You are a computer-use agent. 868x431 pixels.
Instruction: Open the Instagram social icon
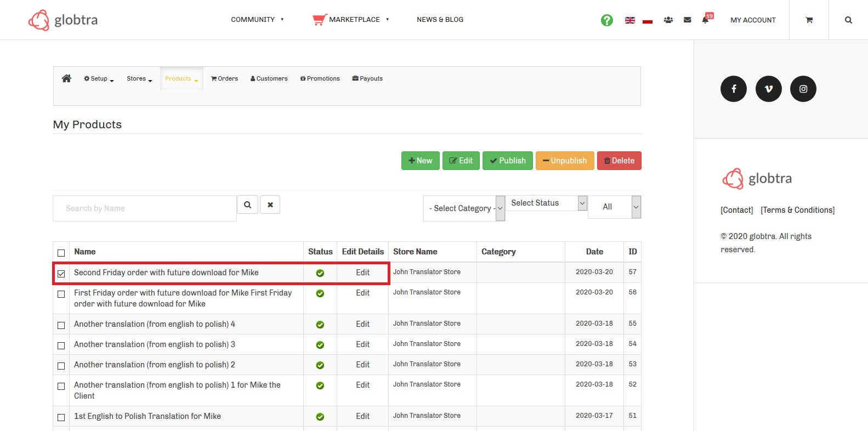[803, 89]
